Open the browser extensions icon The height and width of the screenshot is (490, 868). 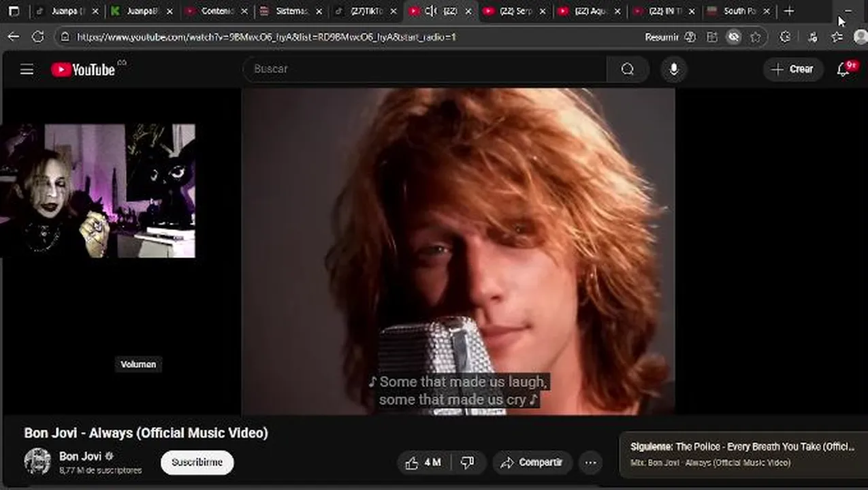coord(785,37)
